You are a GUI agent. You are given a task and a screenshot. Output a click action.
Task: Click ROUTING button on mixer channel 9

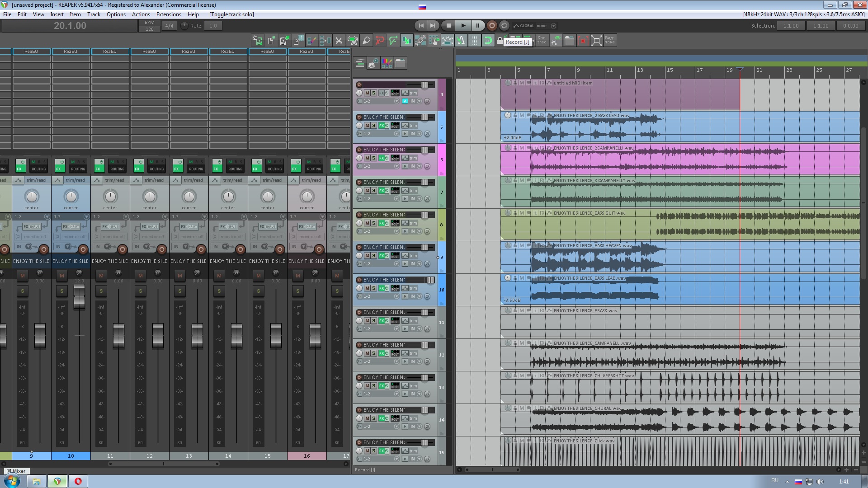(38, 169)
